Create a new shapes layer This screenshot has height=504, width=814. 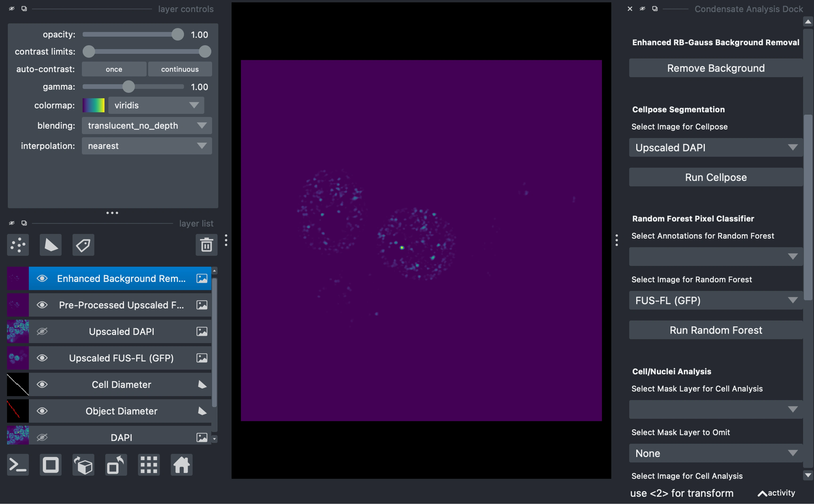51,245
